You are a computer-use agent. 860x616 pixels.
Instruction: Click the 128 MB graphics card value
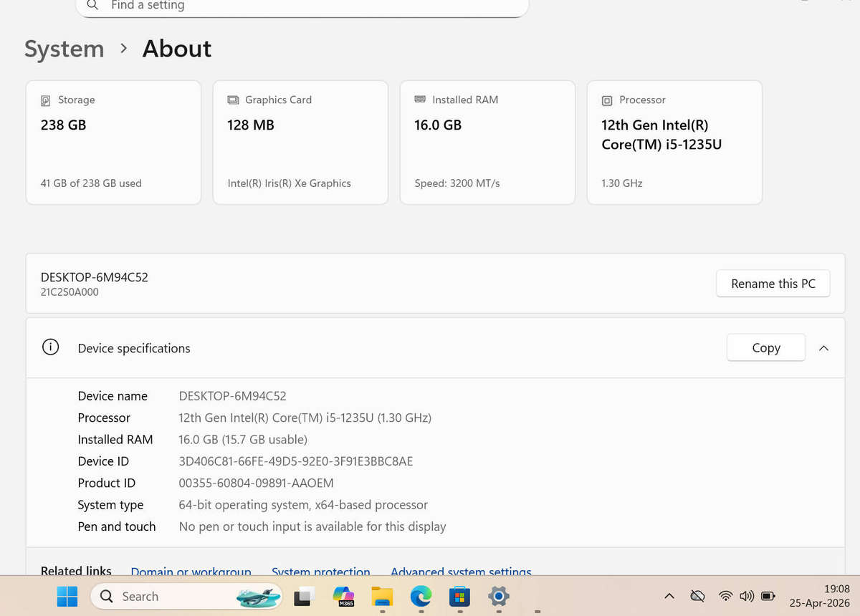[251, 125]
